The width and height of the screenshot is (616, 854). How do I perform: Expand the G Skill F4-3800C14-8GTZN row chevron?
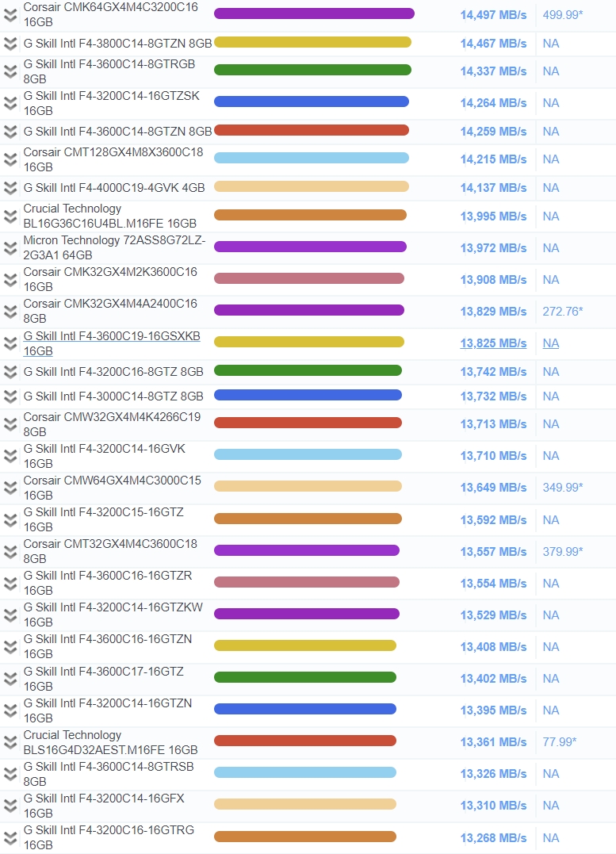pos(10,44)
